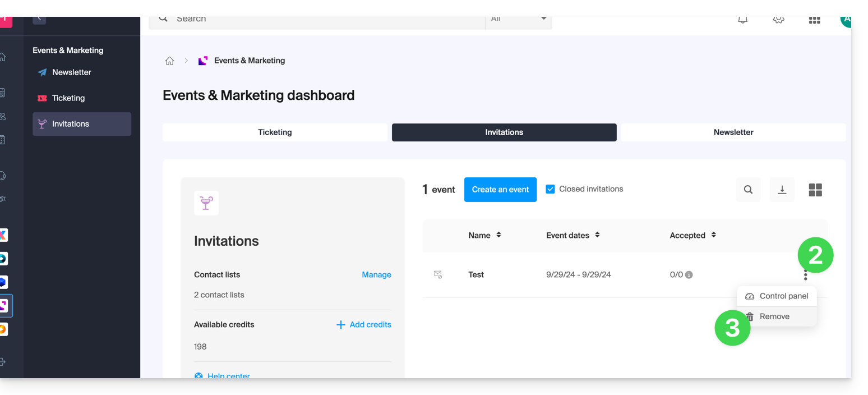Click the Manage contact lists link
This screenshot has width=868, height=395.
pos(376,275)
